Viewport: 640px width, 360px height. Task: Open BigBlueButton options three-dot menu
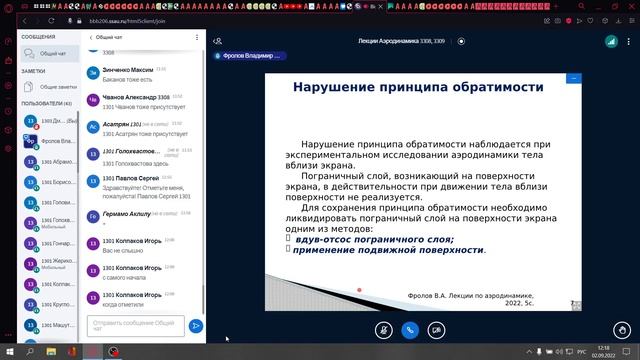[629, 41]
